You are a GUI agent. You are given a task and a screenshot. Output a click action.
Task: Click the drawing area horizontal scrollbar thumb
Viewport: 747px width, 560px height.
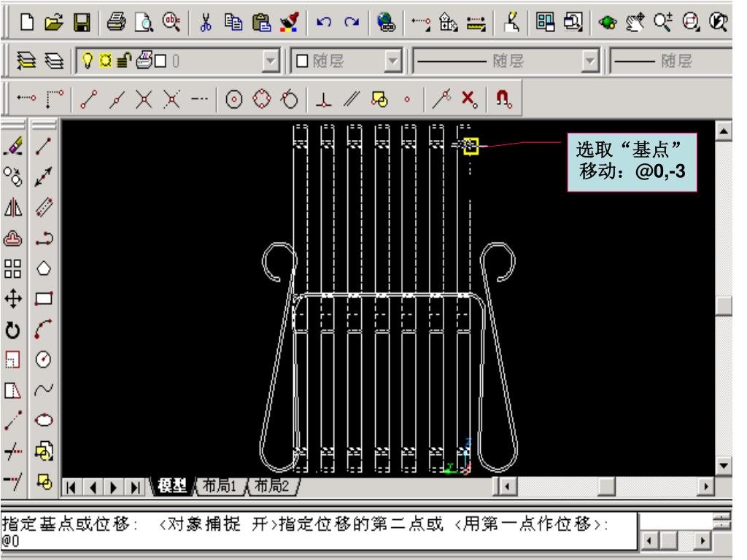tap(606, 486)
